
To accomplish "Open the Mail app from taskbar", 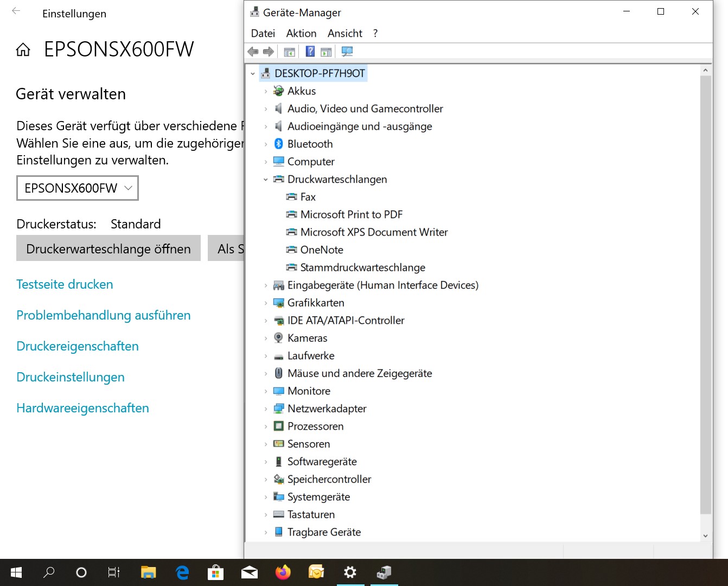I will (250, 572).
